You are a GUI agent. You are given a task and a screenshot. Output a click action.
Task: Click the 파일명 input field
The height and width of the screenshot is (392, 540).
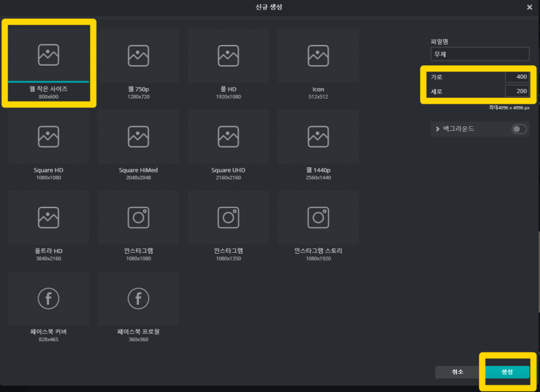(480, 54)
